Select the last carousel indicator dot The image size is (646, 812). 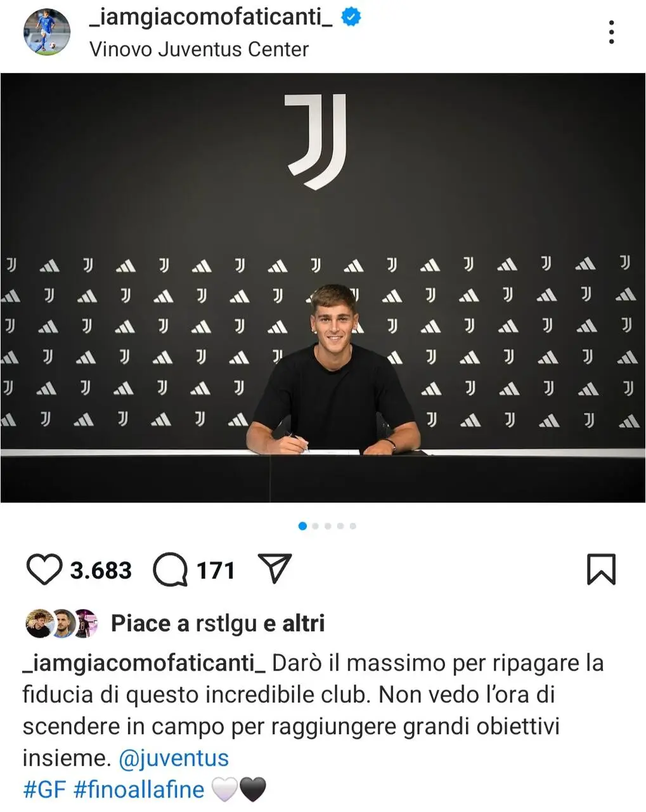353,526
